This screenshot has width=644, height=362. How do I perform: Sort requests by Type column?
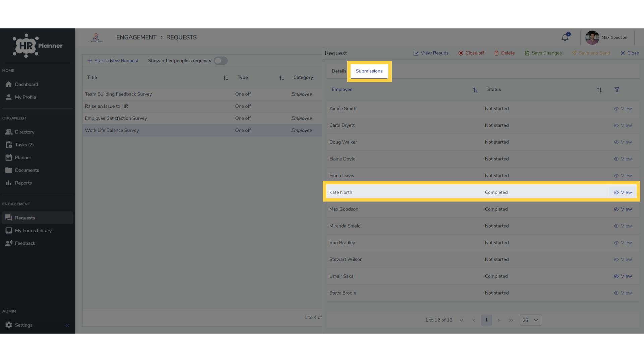pos(282,78)
